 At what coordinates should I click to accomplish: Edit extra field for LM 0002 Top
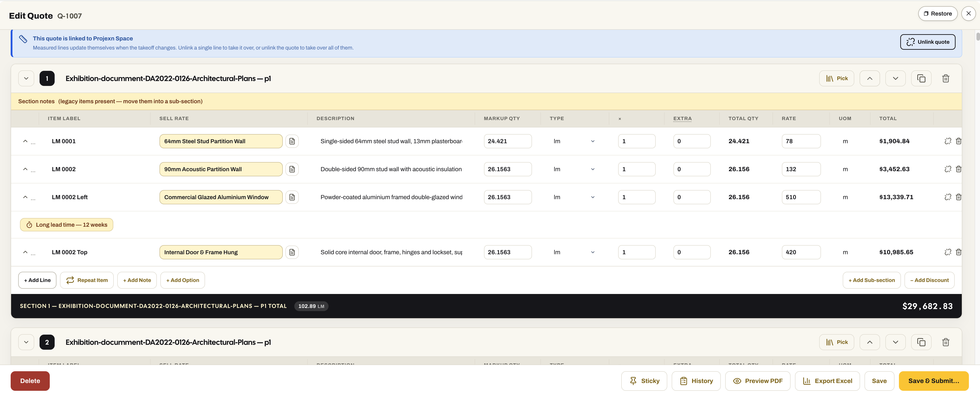click(x=692, y=252)
